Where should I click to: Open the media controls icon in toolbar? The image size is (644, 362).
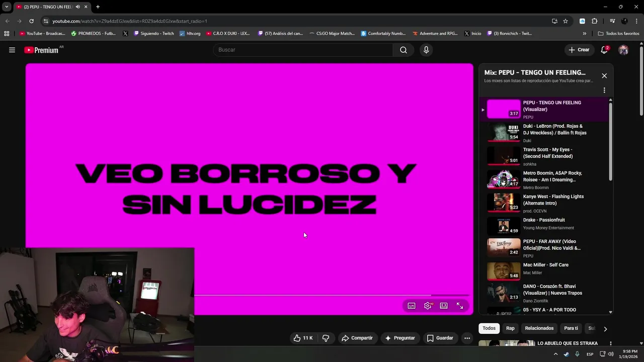click(x=612, y=21)
